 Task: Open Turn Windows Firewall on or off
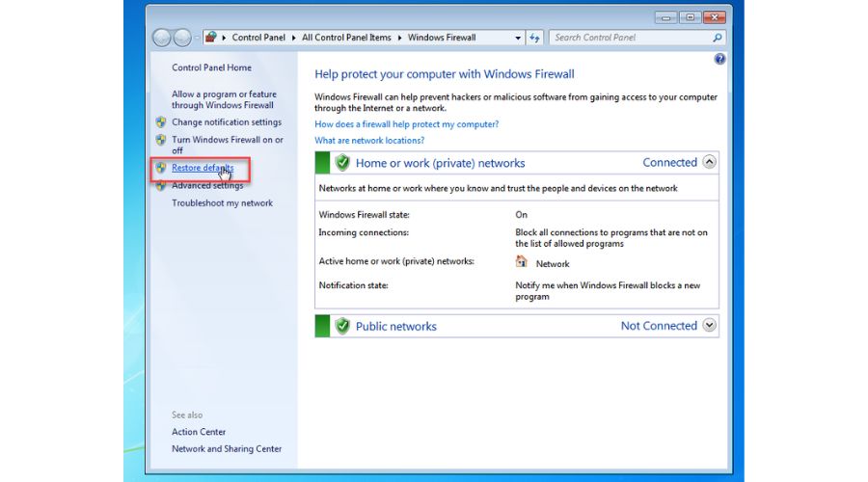click(x=227, y=145)
